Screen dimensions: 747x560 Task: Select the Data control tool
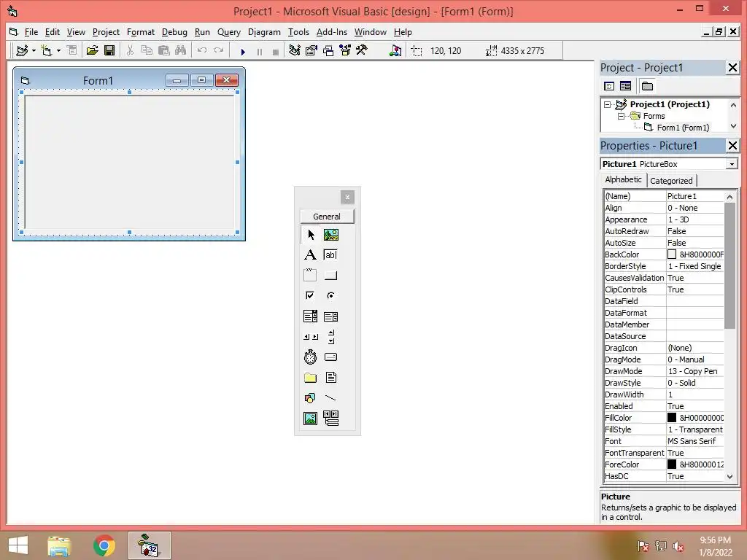[x=331, y=418]
